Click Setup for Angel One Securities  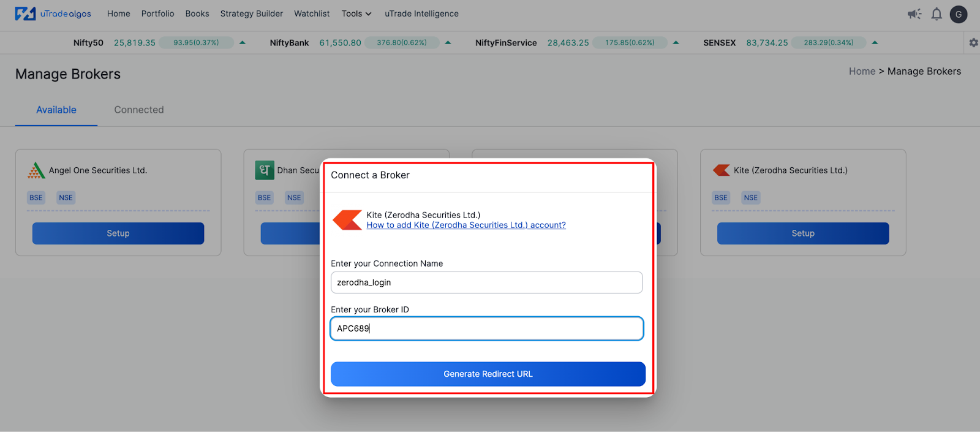pyautogui.click(x=118, y=233)
